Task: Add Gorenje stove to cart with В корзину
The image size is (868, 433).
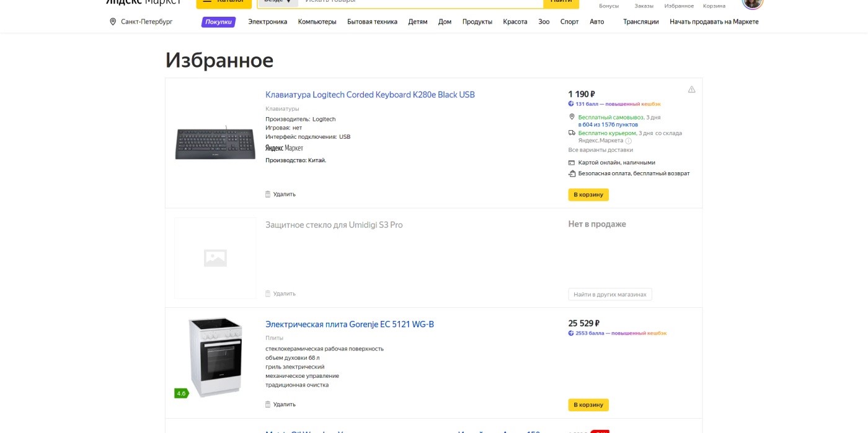Action: tap(588, 405)
